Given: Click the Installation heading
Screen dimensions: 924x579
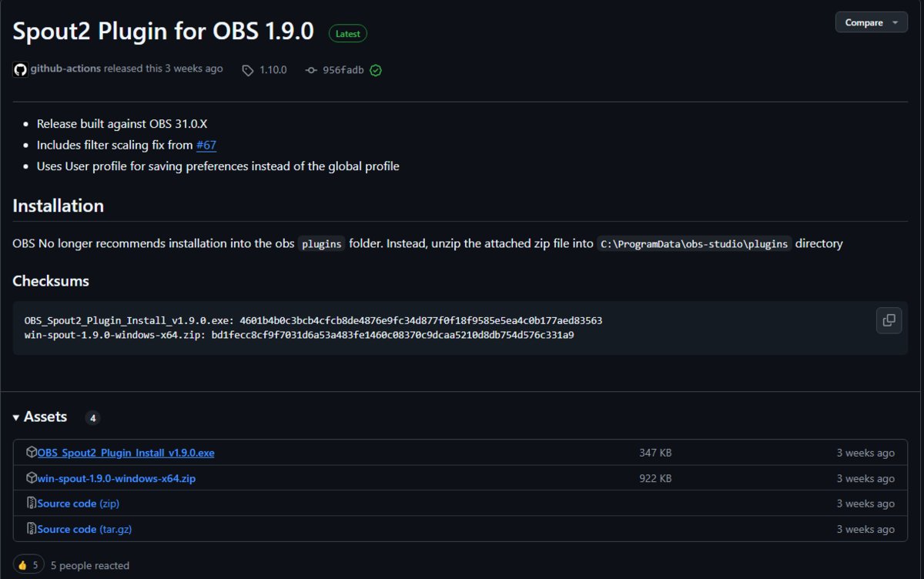Looking at the screenshot, I should (x=58, y=206).
